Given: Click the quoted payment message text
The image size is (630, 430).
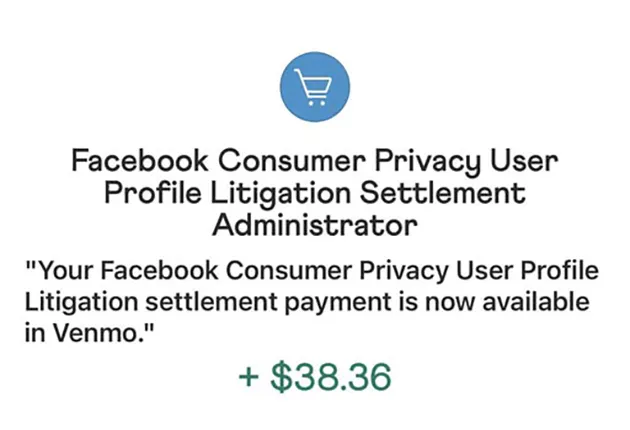Looking at the screenshot, I should (x=310, y=302).
